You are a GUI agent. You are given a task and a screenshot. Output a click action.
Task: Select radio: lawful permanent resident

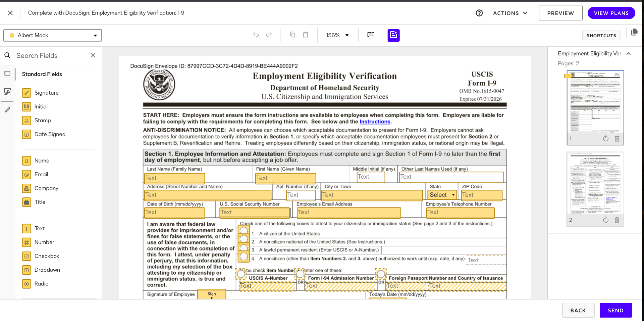pos(244,248)
